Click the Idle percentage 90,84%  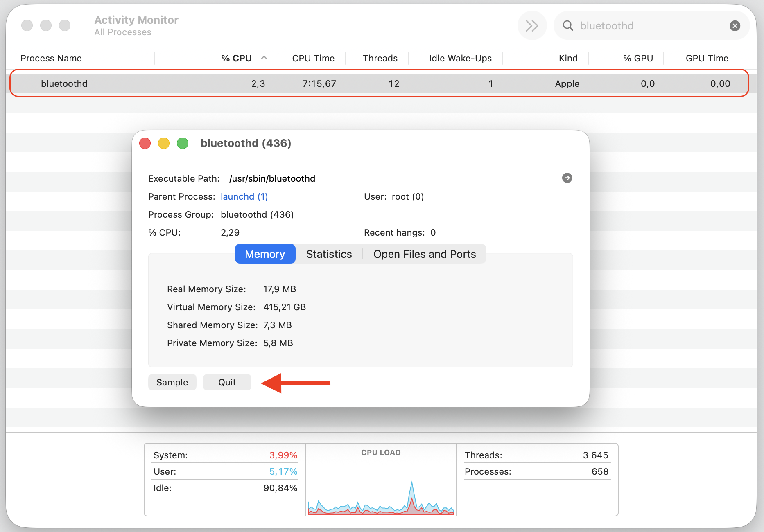pyautogui.click(x=280, y=488)
